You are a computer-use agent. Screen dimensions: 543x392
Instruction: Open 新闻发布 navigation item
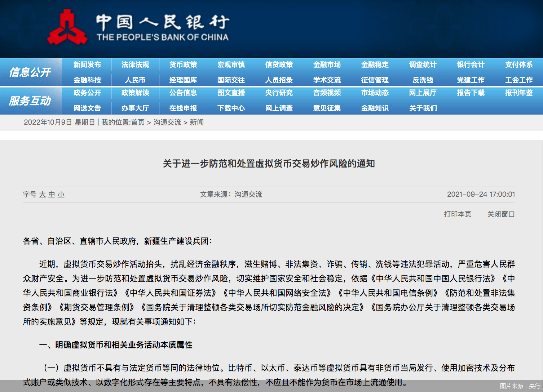pos(87,64)
